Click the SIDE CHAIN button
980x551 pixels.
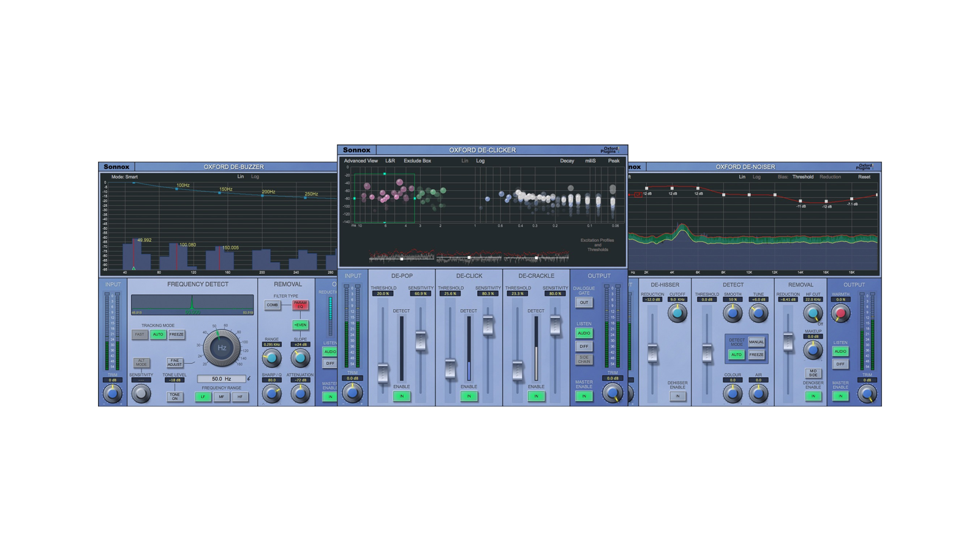(584, 359)
